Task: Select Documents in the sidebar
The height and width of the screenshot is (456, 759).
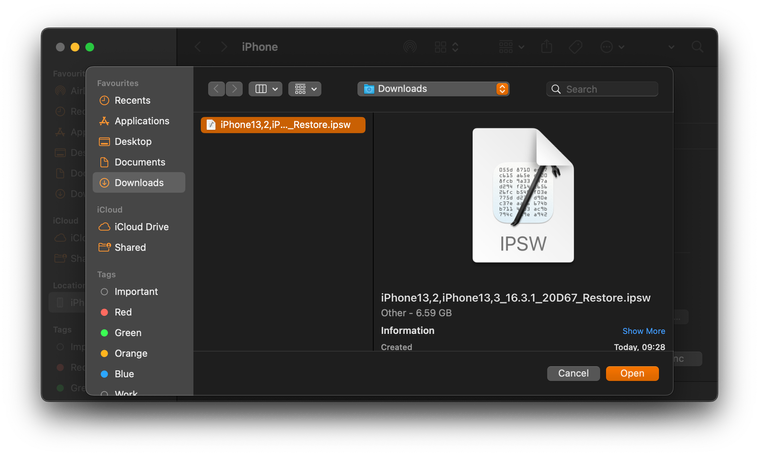Action: [139, 162]
